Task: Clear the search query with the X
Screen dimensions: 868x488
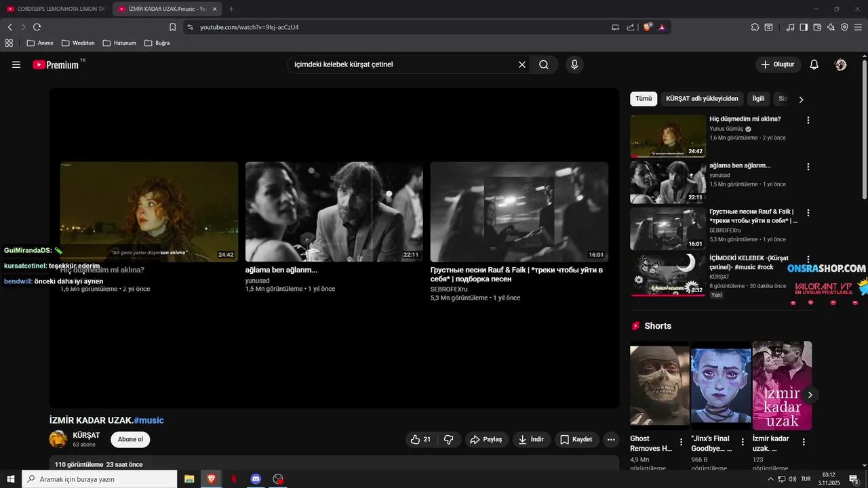Action: tap(522, 64)
